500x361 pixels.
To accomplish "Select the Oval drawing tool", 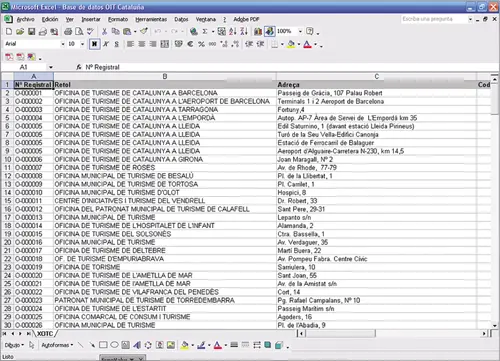I will tap(114, 345).
